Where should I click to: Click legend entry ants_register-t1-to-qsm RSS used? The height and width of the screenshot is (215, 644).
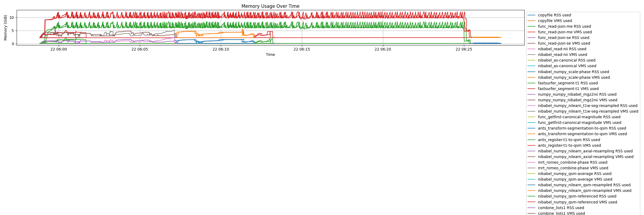564,140
